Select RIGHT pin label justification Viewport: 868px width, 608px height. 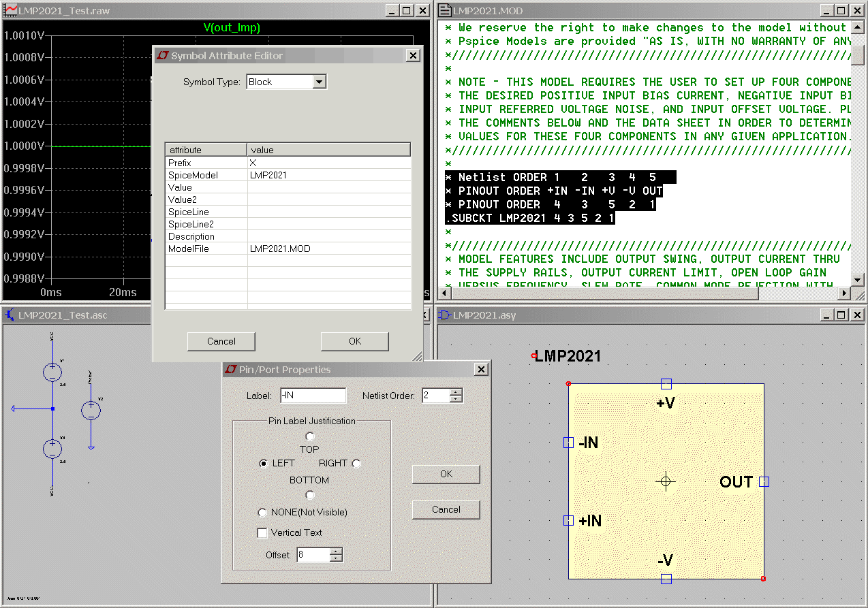point(356,463)
